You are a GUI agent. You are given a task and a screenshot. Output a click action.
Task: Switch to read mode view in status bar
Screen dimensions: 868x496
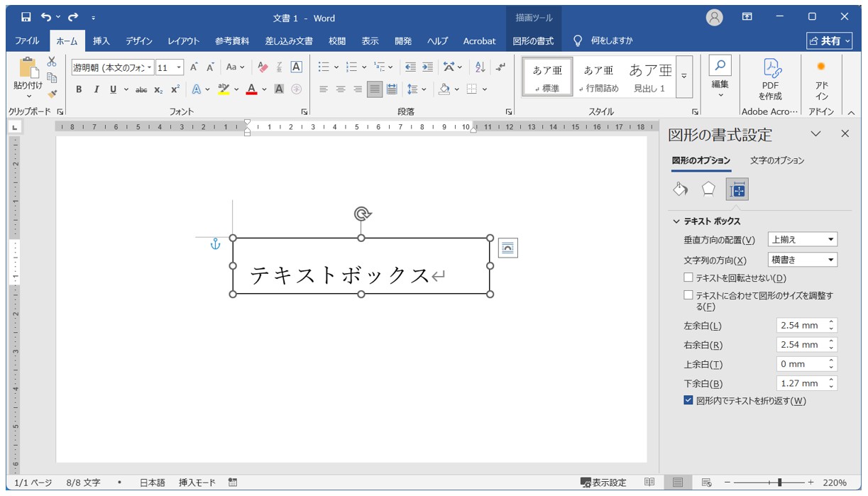[x=649, y=483]
